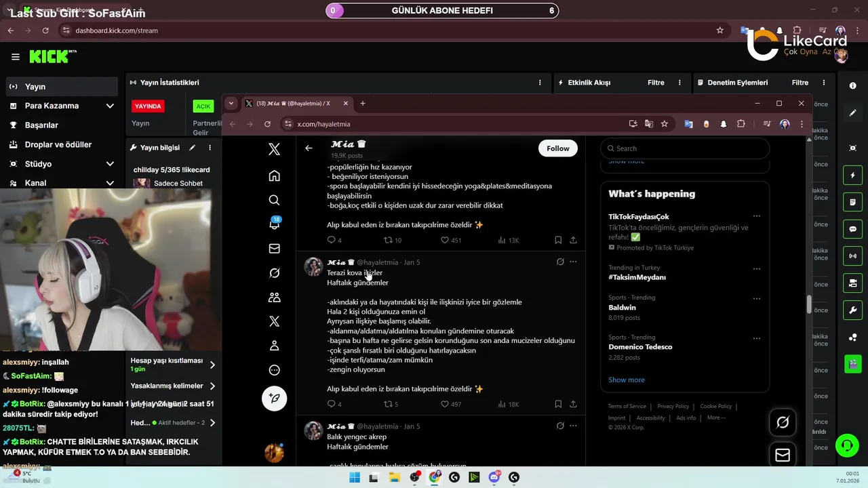The image size is (868, 488).
Task: Open more options on Terazi post
Action: tap(573, 262)
